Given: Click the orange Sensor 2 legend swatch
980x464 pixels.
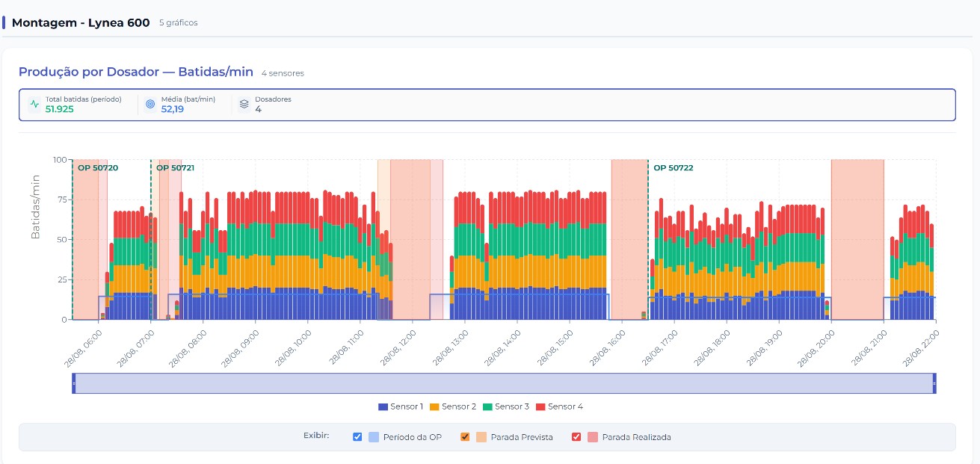Looking at the screenshot, I should pyautogui.click(x=434, y=407).
